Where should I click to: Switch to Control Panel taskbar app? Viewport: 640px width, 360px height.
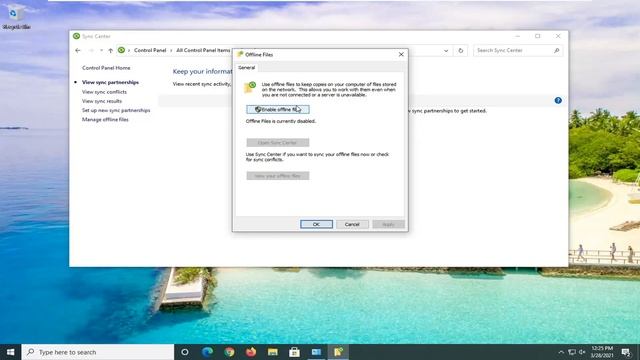click(316, 352)
